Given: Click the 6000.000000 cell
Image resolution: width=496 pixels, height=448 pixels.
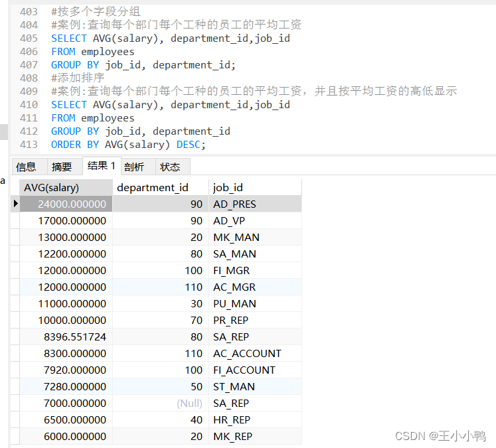Looking at the screenshot, I should 66,436.
